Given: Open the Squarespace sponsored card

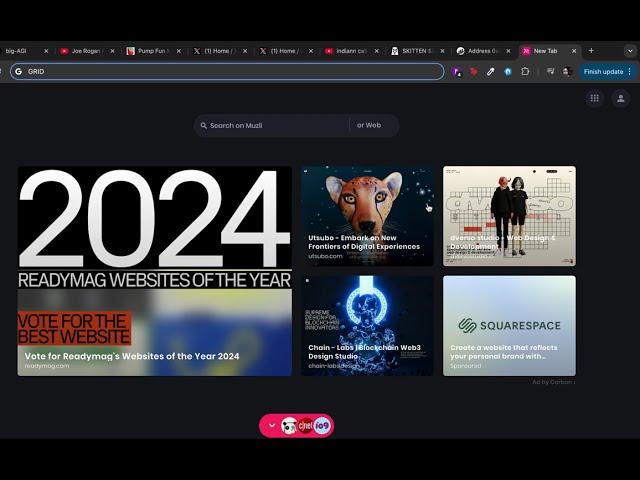Looking at the screenshot, I should [x=509, y=326].
